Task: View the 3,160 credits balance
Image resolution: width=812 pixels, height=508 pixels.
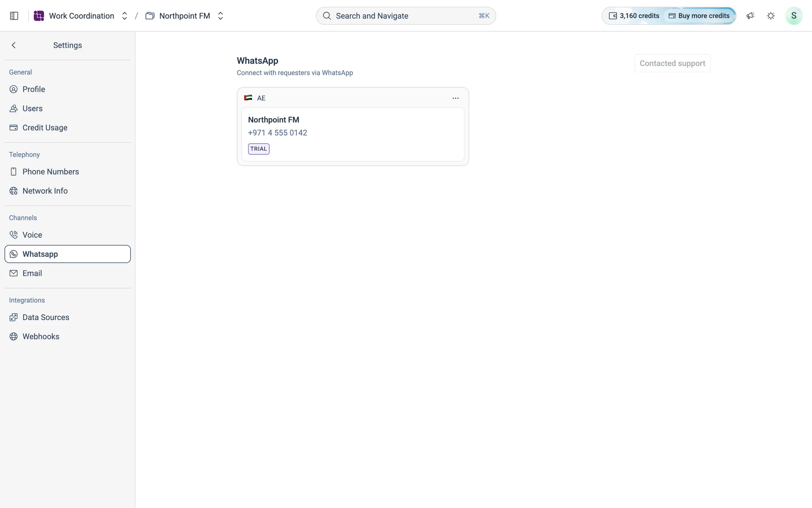Action: pyautogui.click(x=634, y=16)
